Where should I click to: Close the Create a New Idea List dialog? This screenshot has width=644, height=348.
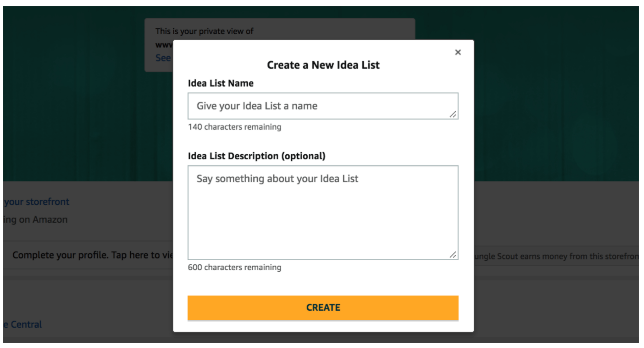458,52
